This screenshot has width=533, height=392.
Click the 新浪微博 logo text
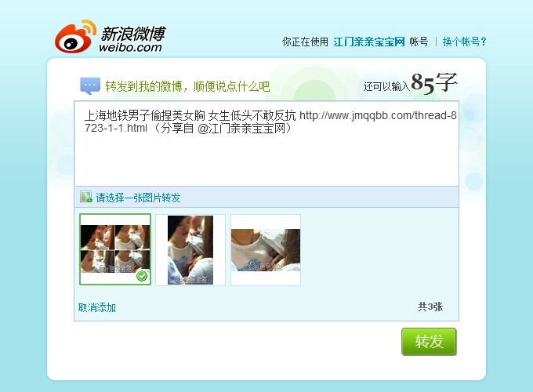click(x=133, y=33)
